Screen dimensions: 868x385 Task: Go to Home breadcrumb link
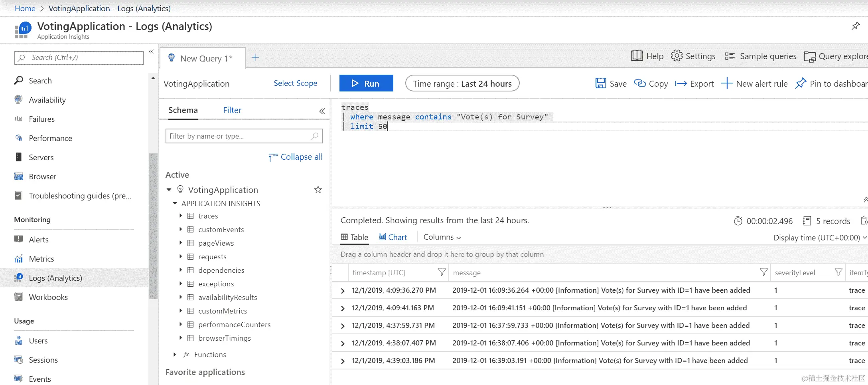pyautogui.click(x=25, y=8)
